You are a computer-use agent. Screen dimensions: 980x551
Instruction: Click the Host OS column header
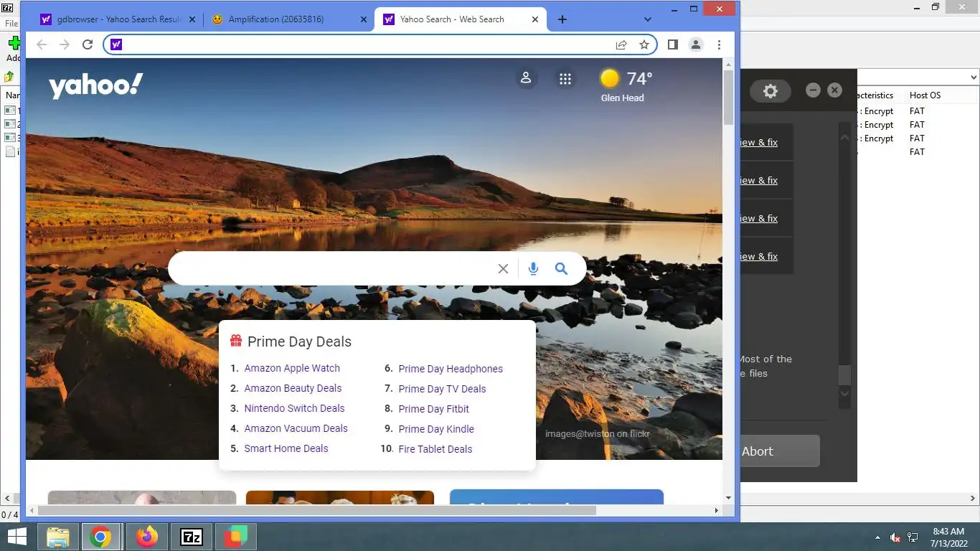[925, 95]
